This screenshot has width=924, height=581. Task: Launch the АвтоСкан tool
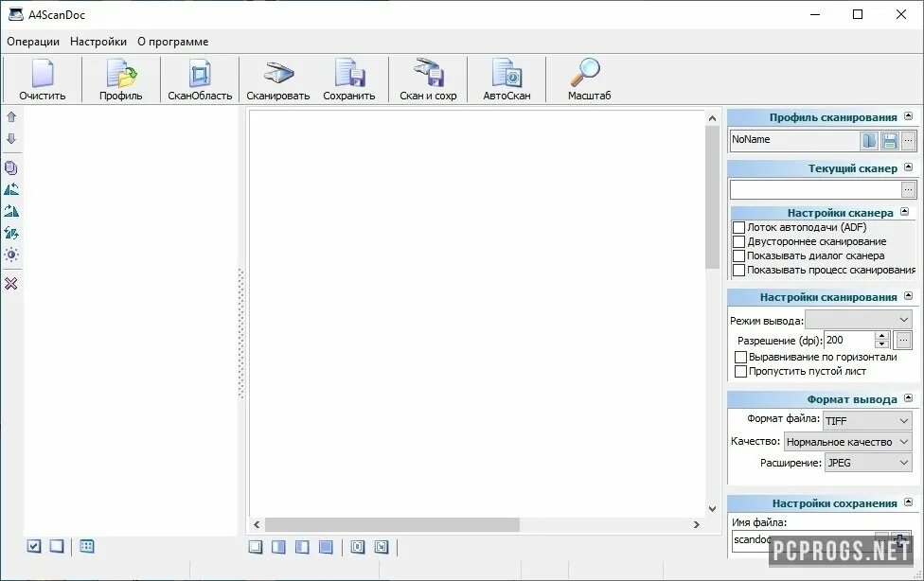pyautogui.click(x=506, y=79)
